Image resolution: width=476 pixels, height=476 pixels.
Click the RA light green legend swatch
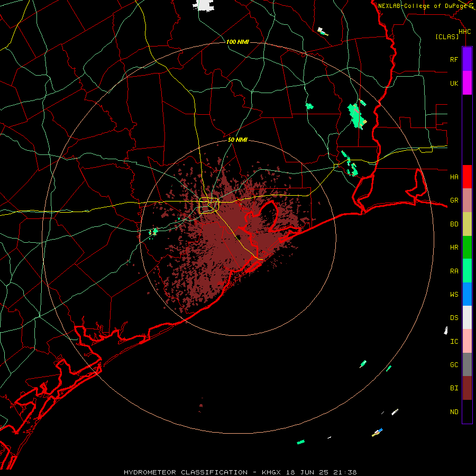click(x=467, y=271)
